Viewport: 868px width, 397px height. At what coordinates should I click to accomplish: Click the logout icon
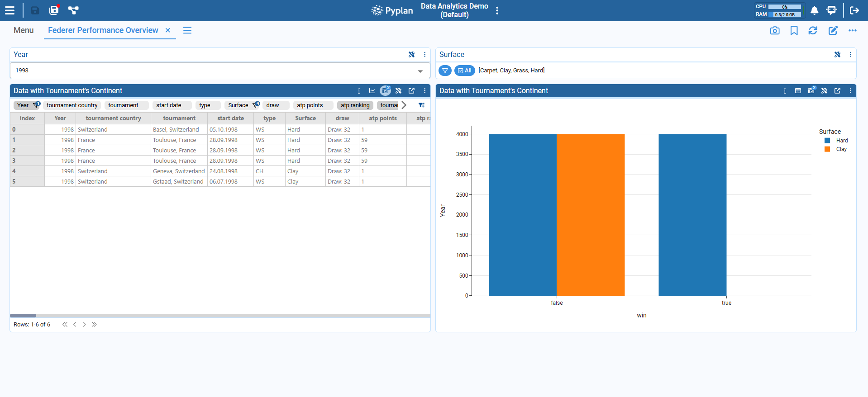coord(854,10)
